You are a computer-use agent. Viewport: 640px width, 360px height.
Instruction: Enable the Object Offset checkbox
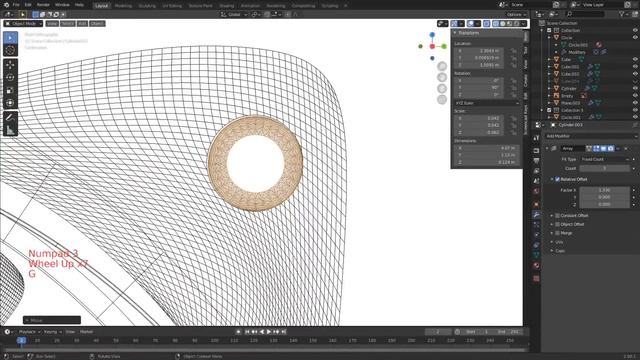[558, 224]
